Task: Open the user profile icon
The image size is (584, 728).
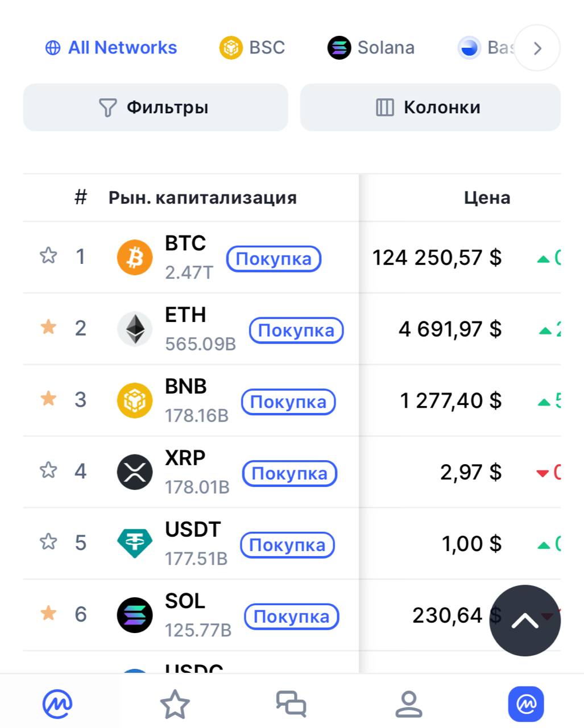Action: 408,704
